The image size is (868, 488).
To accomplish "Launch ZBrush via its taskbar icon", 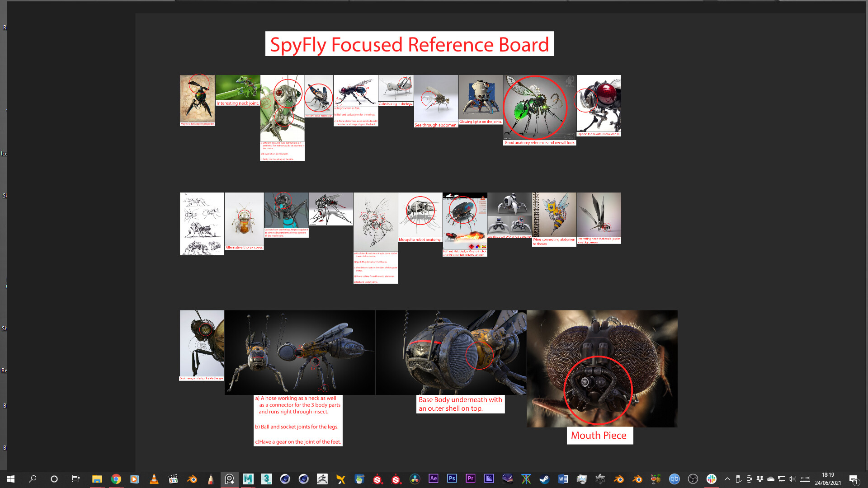I will [x=322, y=480].
